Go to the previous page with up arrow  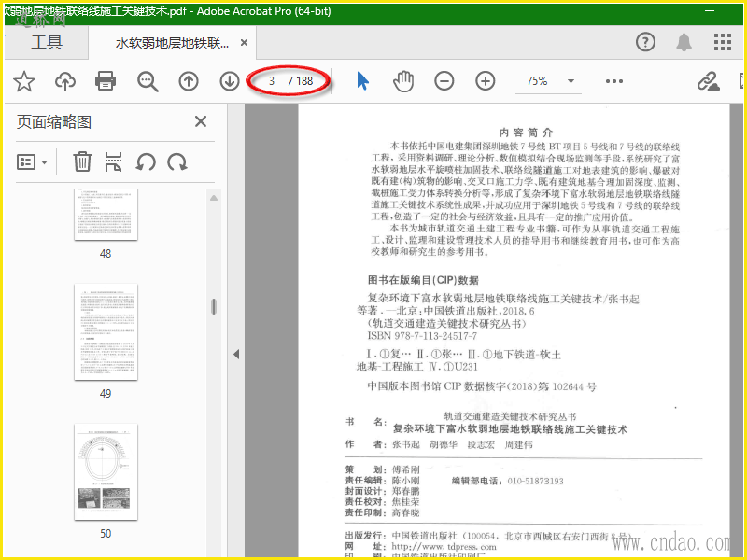coord(189,81)
